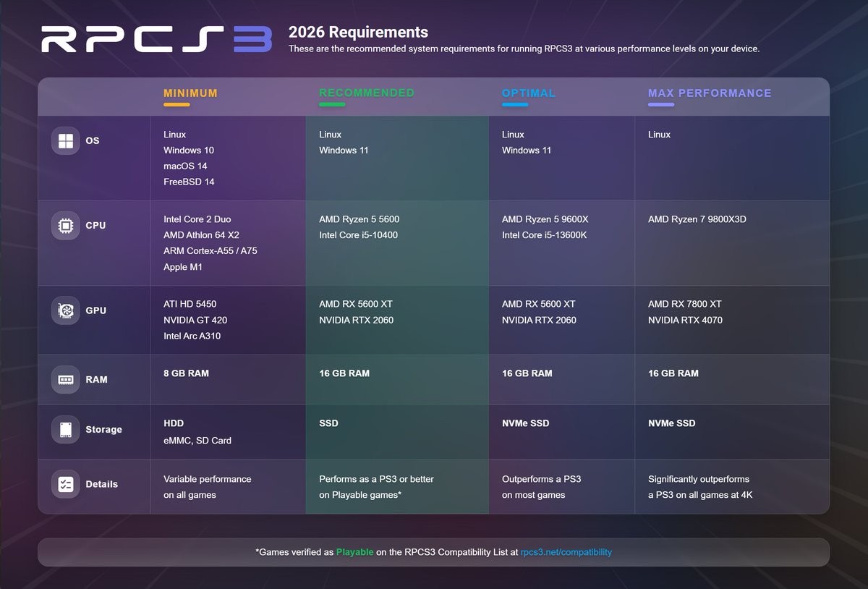Click the green bar under RECOMMENDED
868x589 pixels.
(332, 105)
